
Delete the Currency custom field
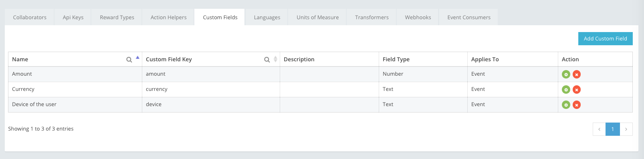pyautogui.click(x=576, y=90)
